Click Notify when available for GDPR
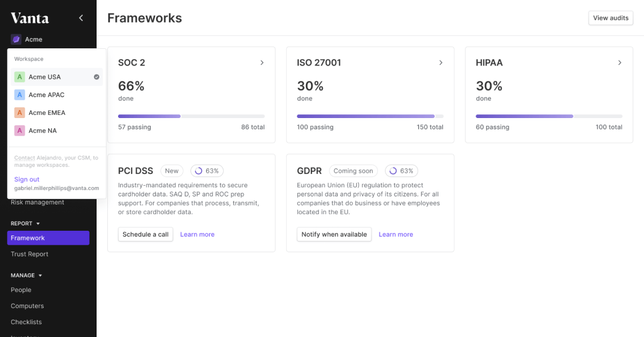 point(334,234)
